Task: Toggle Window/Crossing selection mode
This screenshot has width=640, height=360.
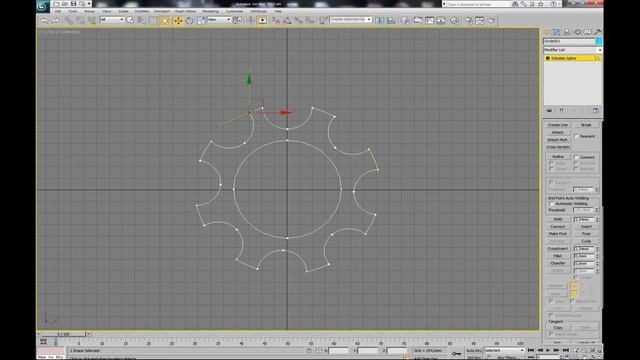Action: pyautogui.click(x=164, y=20)
